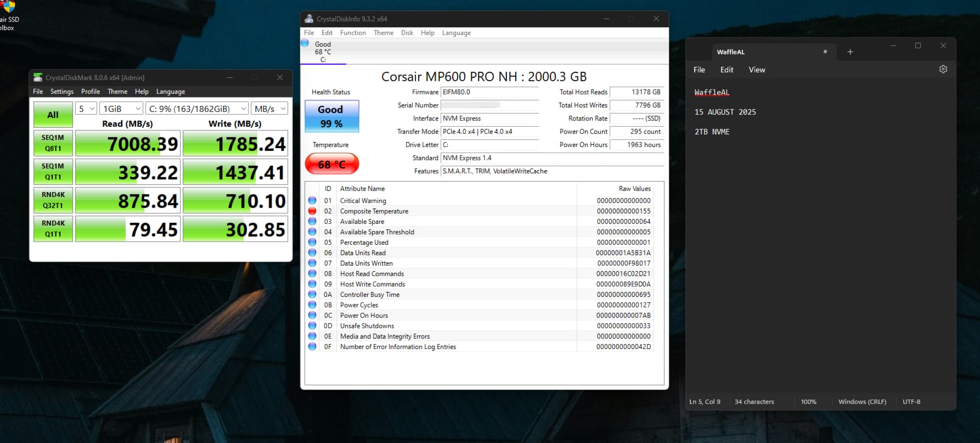Viewport: 980px width, 443px height.
Task: Click the Host Write Commands status orb
Action: point(312,284)
